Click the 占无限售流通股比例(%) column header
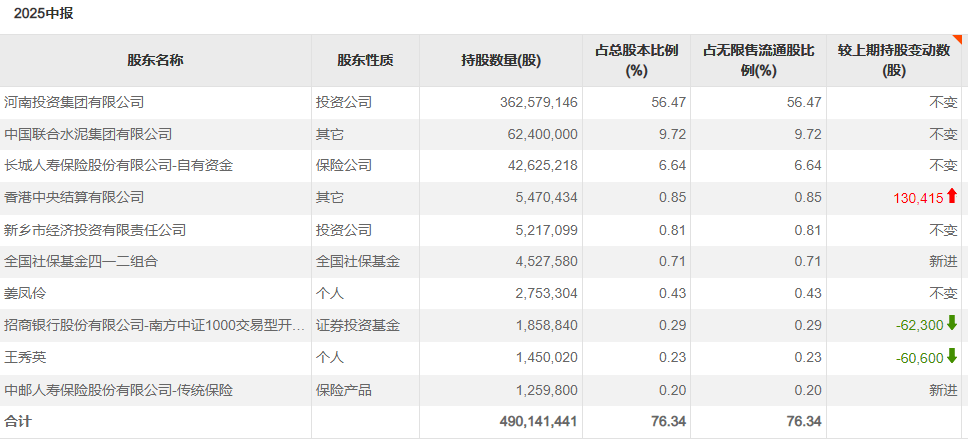The height and width of the screenshot is (441, 968). [x=758, y=61]
